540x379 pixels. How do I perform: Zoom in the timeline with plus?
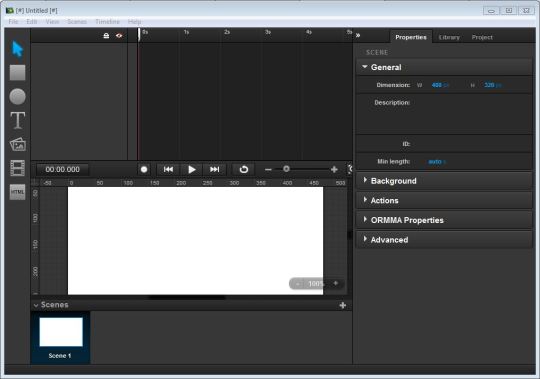(334, 169)
